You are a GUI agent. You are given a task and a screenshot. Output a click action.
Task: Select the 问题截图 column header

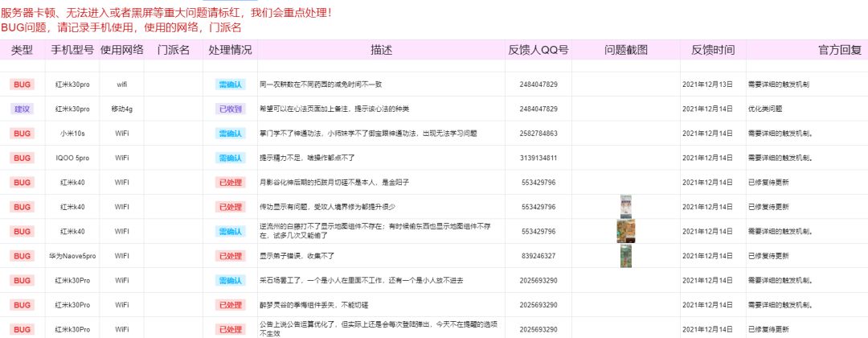pos(626,50)
